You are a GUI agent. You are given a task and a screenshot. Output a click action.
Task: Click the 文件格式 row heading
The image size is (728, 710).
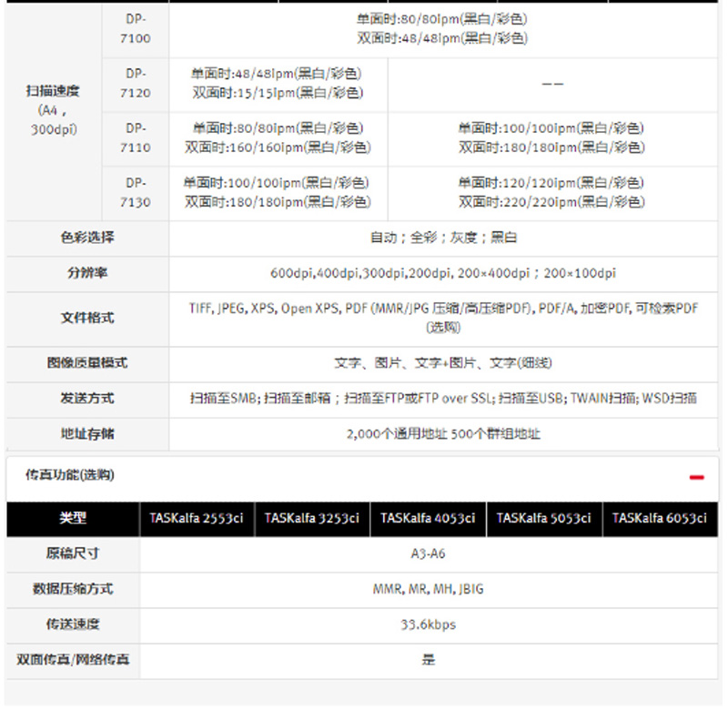tap(87, 318)
